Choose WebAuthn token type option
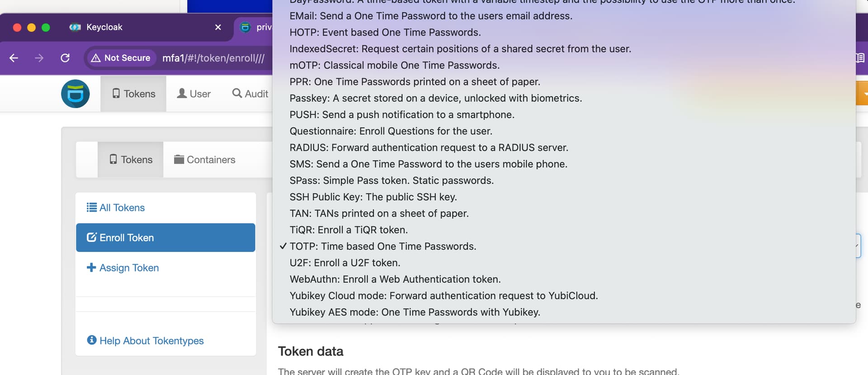Viewport: 868px width, 375px height. pos(395,280)
